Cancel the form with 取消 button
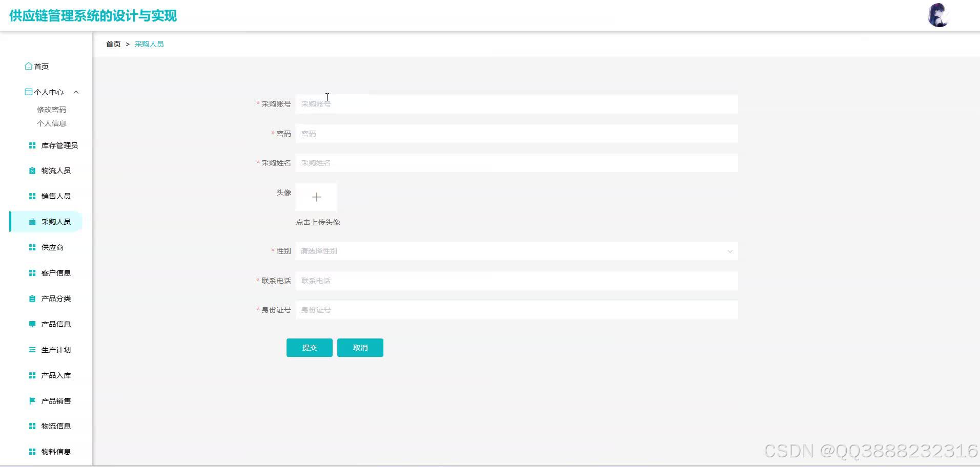Screen dimensions: 980x467 coord(360,348)
